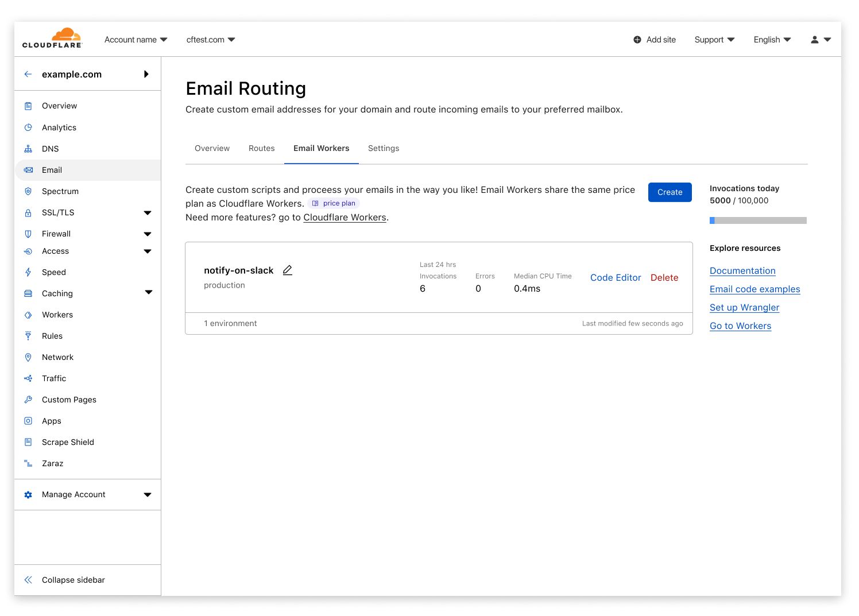Viewport: 859px width, 616px height.
Task: Click the Collapse sidebar double-chevron icon
Action: coord(28,580)
